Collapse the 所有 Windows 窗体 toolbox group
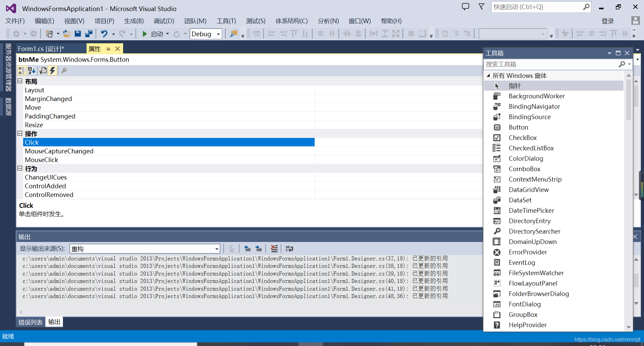644x346 pixels. [x=488, y=76]
